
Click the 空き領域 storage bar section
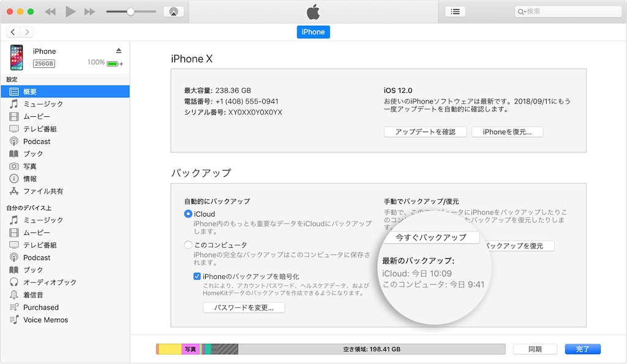coord(372,349)
